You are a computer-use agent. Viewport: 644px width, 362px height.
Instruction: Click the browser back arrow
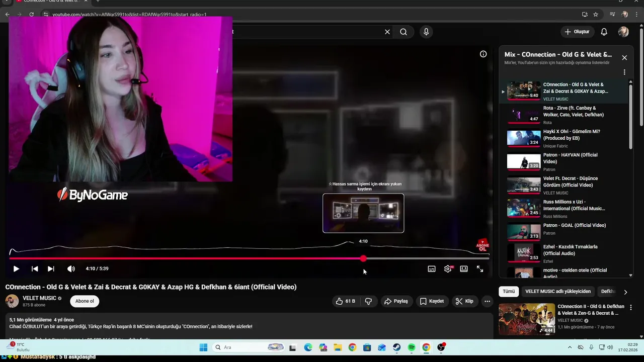(8, 15)
